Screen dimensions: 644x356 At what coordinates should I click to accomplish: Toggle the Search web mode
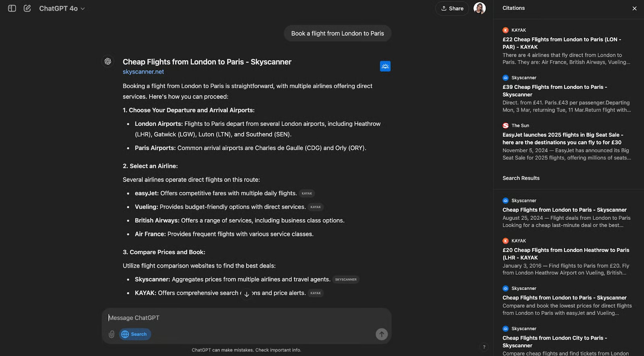point(135,334)
